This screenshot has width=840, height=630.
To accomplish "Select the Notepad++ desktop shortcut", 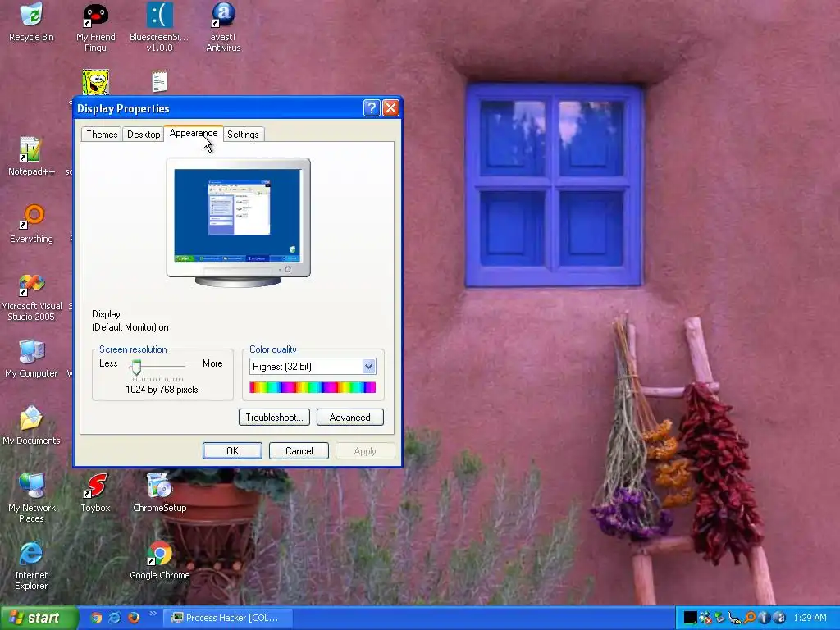I will [x=31, y=156].
